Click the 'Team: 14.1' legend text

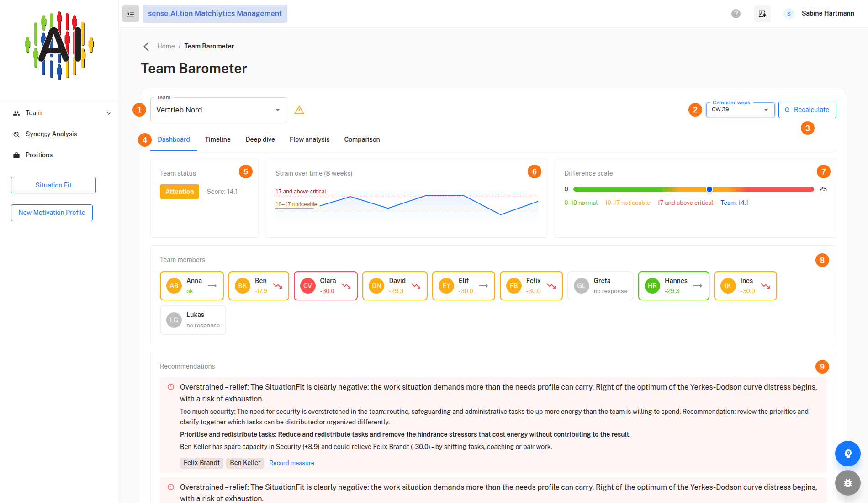click(x=735, y=203)
